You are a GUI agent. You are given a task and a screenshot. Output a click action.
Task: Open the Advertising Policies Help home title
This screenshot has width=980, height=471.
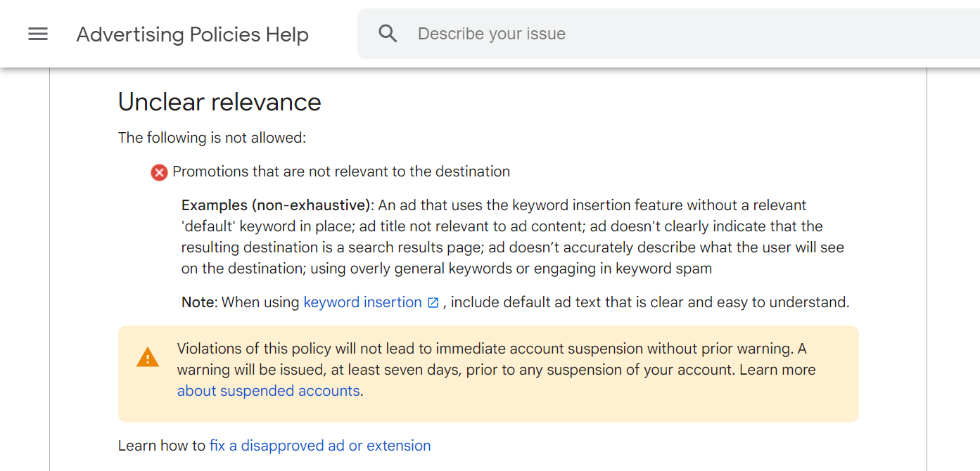(192, 34)
